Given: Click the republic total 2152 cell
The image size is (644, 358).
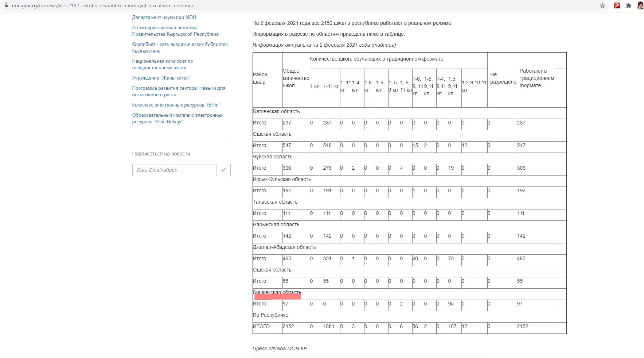Looking at the screenshot, I should pyautogui.click(x=288, y=327).
